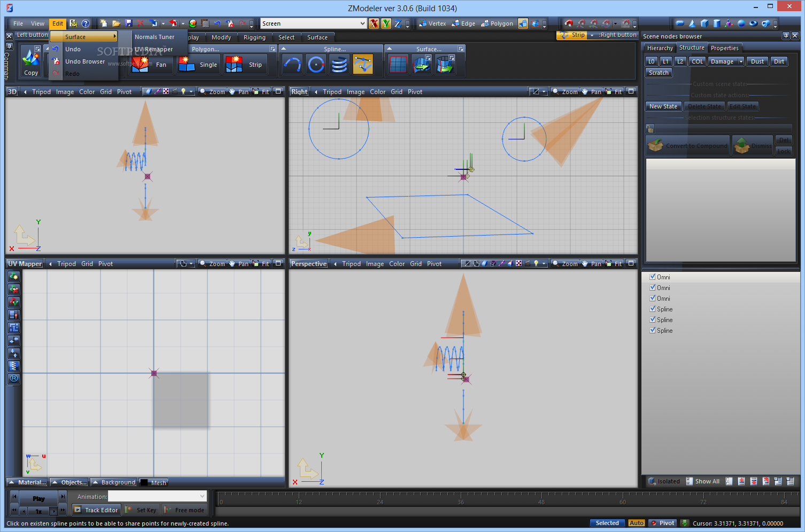Image resolution: width=805 pixels, height=532 pixels.
Task: Switch to Vertex selection level
Action: (432, 24)
